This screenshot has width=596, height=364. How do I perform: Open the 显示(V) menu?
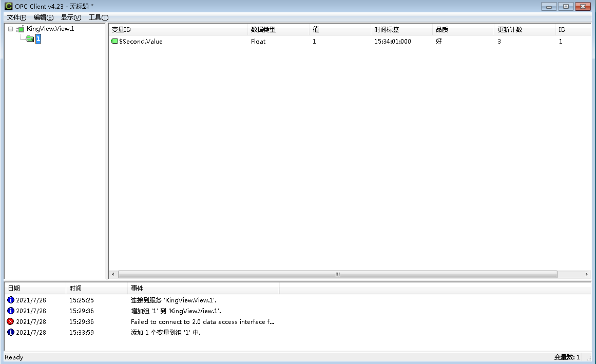point(71,17)
